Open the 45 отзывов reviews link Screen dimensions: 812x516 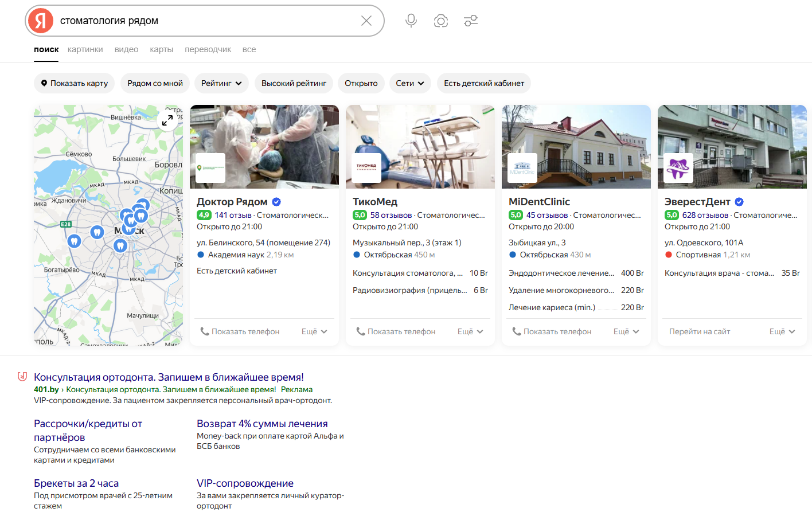(x=547, y=215)
